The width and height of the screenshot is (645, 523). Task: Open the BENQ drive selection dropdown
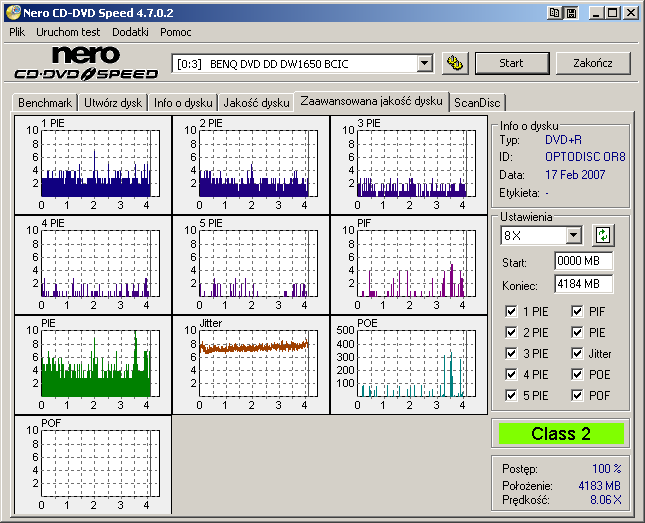424,64
